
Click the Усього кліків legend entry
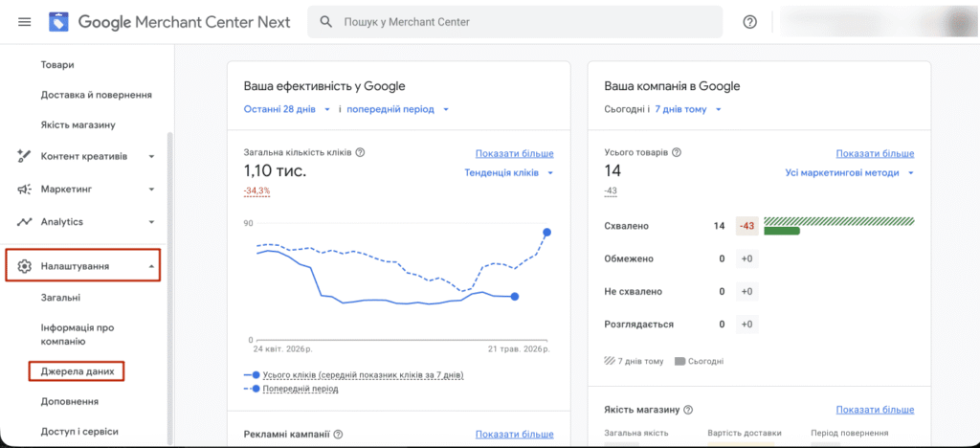pyautogui.click(x=353, y=375)
